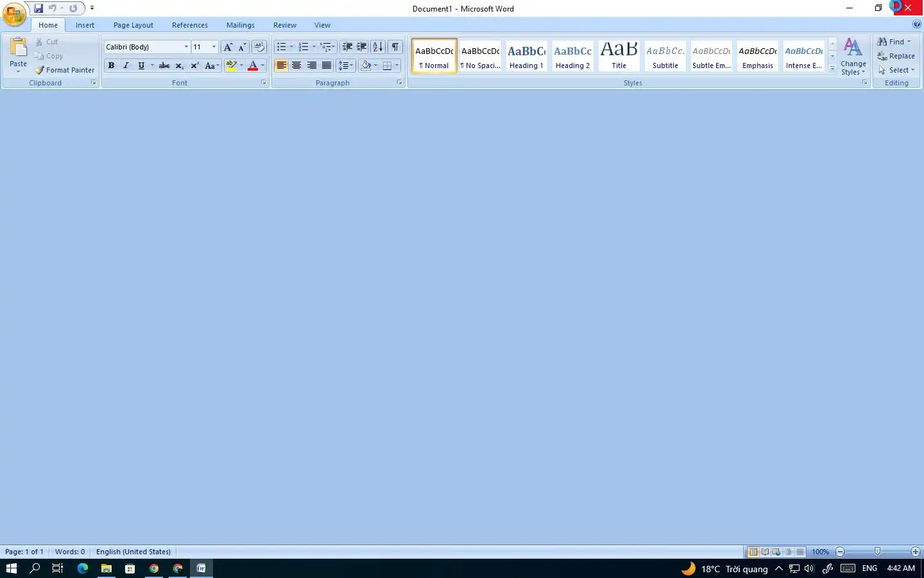Screen dimensions: 924x578
Task: Open the Font dialog launcher
Action: point(263,83)
